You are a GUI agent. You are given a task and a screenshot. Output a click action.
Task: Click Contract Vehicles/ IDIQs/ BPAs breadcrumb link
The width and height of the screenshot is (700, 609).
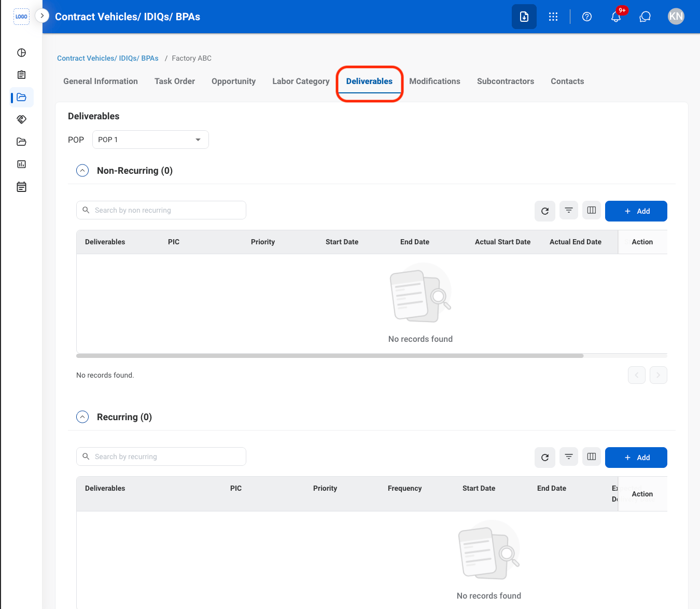pyautogui.click(x=108, y=58)
